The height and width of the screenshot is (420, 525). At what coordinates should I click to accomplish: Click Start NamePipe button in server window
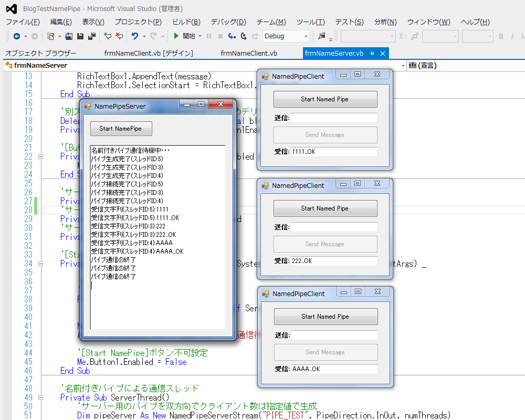click(121, 129)
